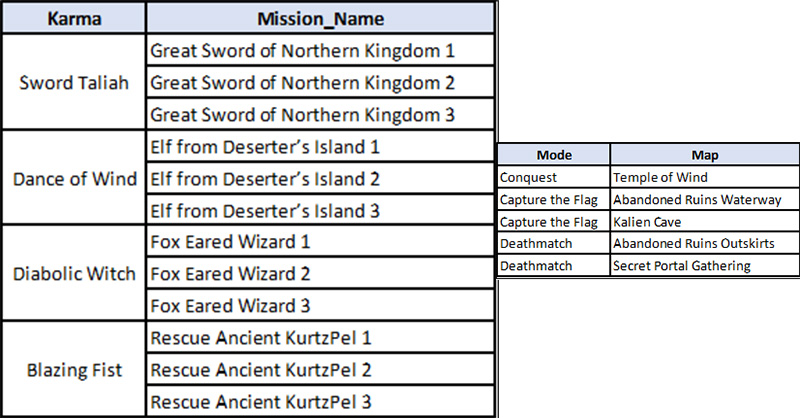
Task: Select the Dance of Wind cell
Action: [73, 179]
